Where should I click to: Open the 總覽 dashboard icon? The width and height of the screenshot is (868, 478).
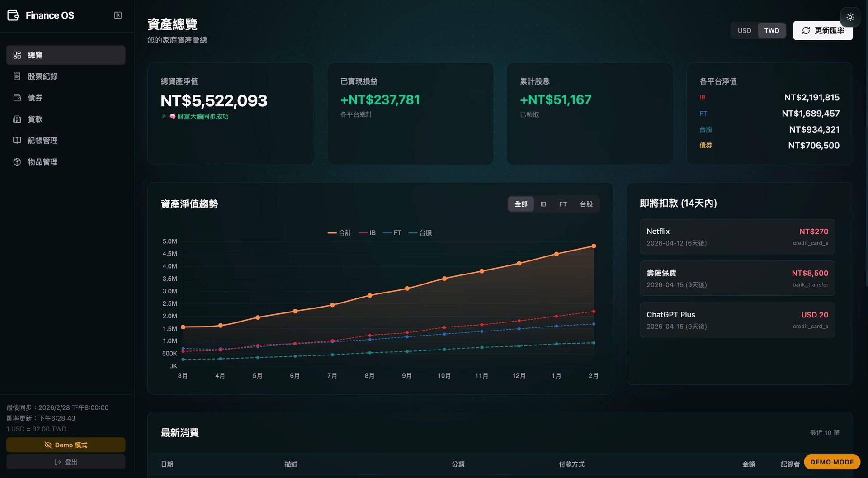coord(17,55)
